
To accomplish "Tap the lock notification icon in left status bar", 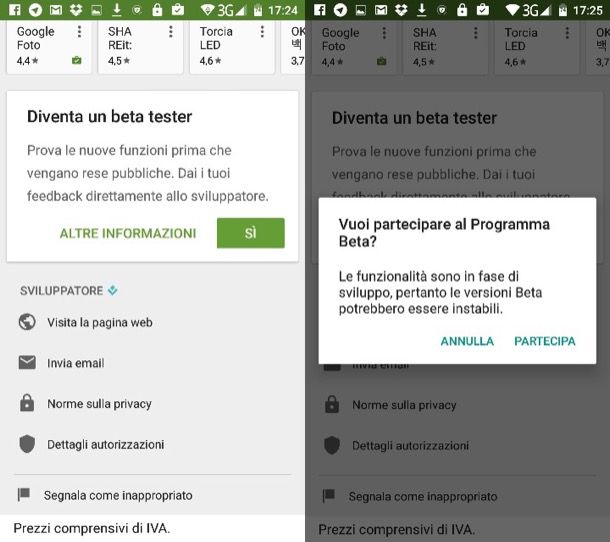I will tap(157, 10).
